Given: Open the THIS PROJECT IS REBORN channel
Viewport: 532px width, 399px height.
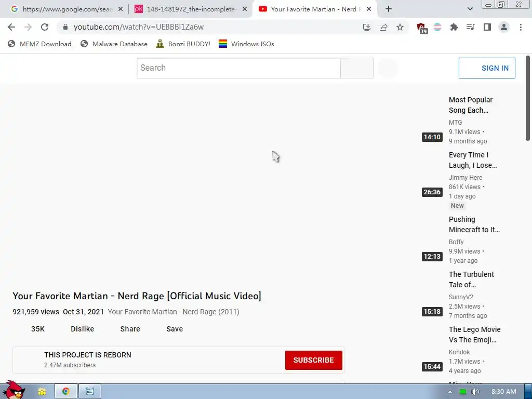Looking at the screenshot, I should coord(87,355).
